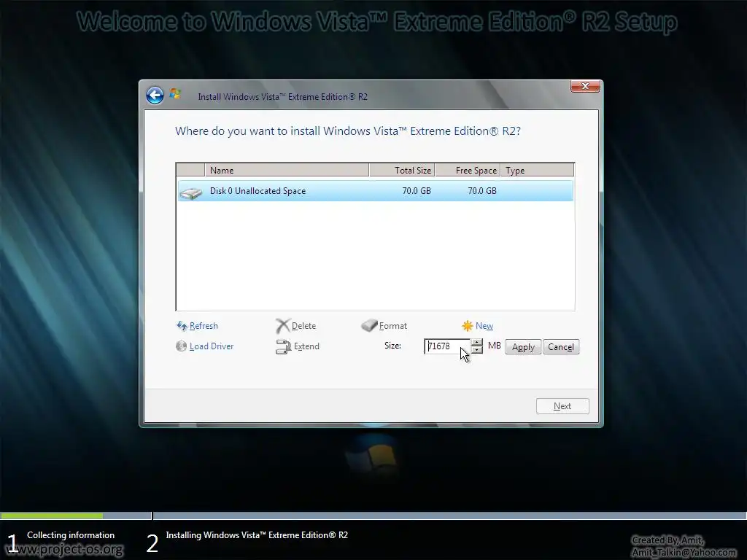Click the Delete link

point(303,326)
